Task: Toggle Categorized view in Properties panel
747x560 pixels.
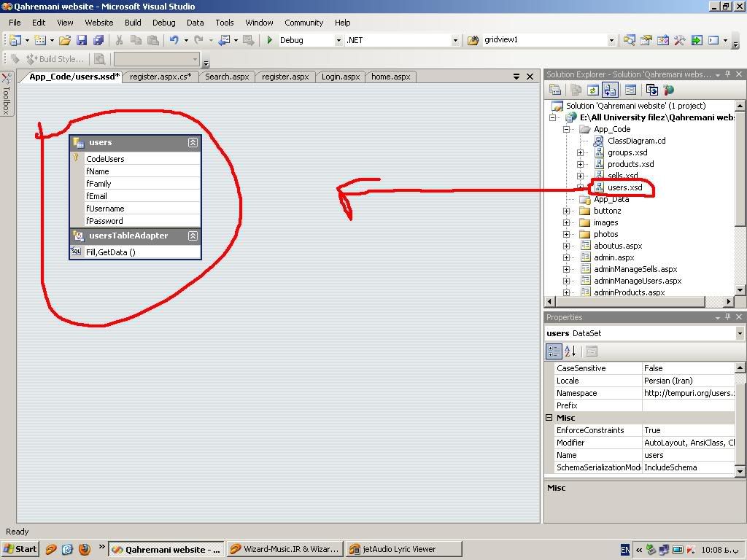Action: pos(554,351)
